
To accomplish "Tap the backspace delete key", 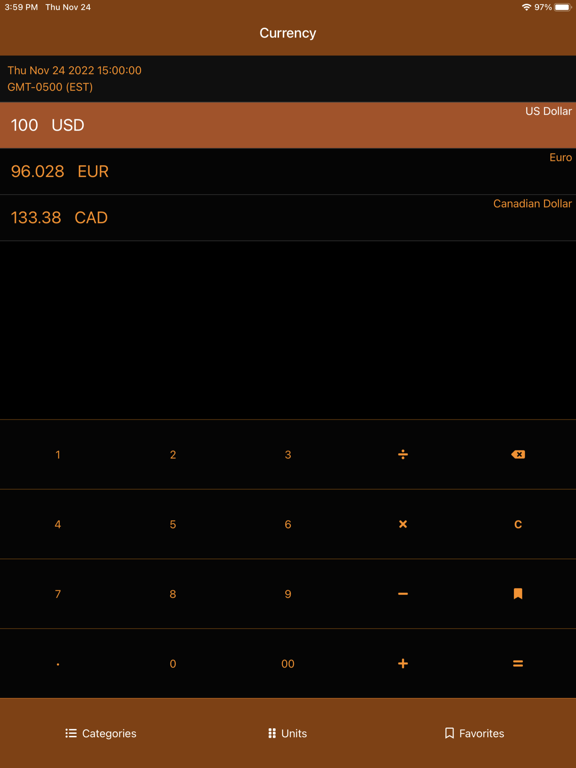I will coord(518,455).
